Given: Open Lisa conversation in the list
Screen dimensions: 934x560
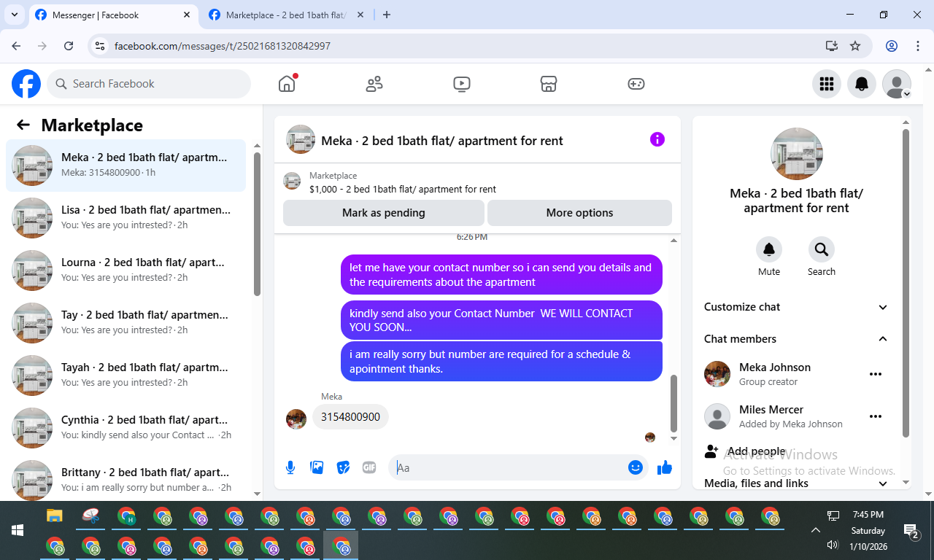Looking at the screenshot, I should (126, 218).
